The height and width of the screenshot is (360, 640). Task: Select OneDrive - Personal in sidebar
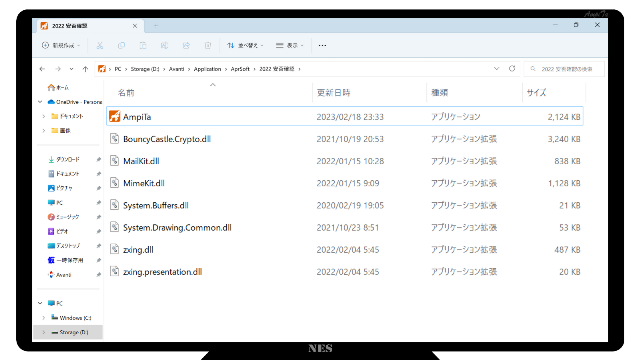(x=75, y=102)
